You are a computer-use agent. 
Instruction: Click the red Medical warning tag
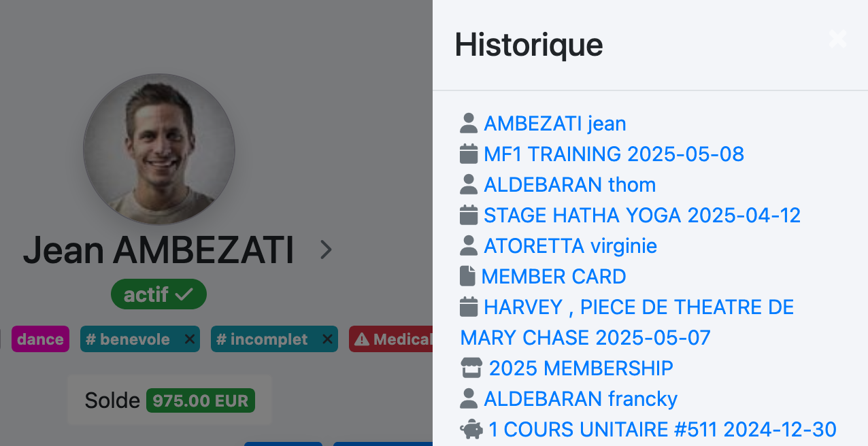tap(392, 339)
